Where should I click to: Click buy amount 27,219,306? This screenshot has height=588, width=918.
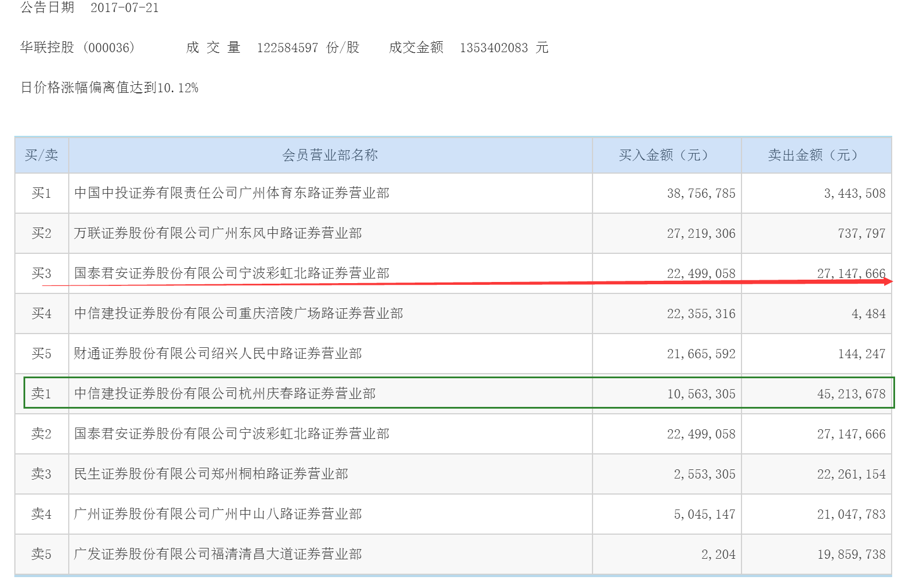pos(701,234)
